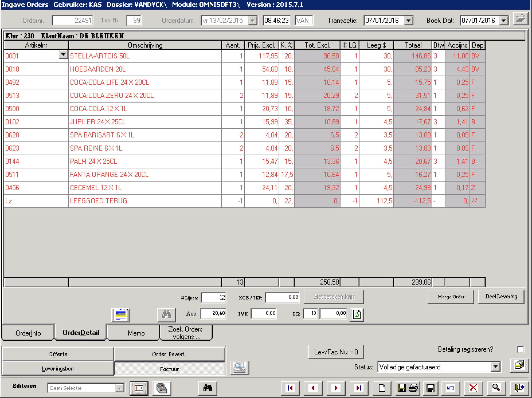The height and width of the screenshot is (398, 532).
Task: Click the IVK input field
Action: (264, 313)
